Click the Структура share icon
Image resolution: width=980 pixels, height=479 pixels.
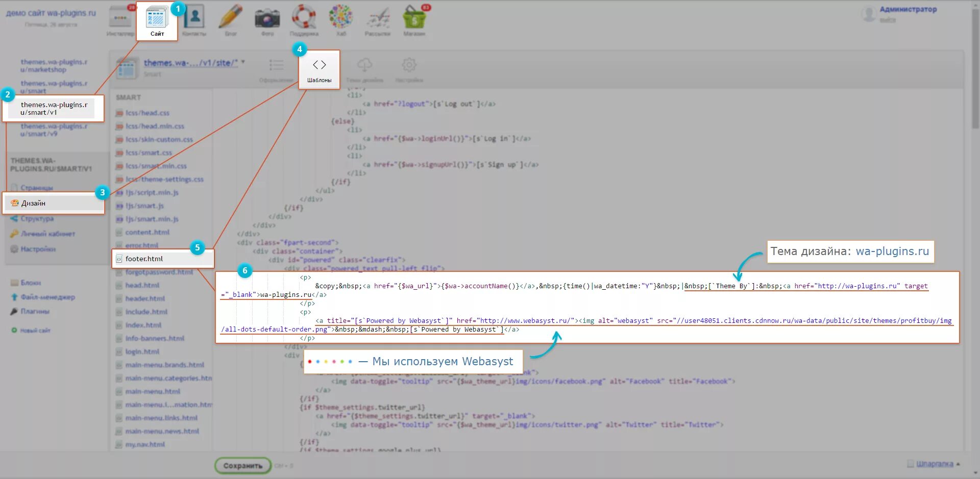(14, 218)
